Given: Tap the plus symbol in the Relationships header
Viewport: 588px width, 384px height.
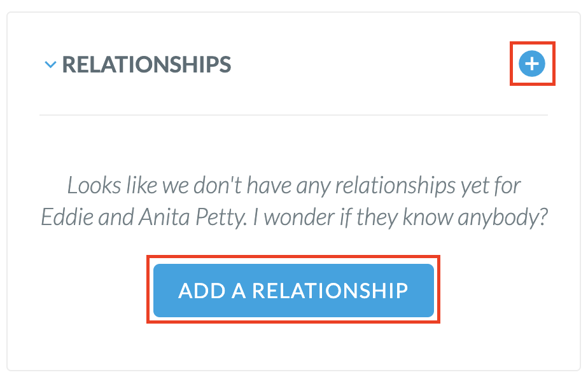Looking at the screenshot, I should (532, 64).
